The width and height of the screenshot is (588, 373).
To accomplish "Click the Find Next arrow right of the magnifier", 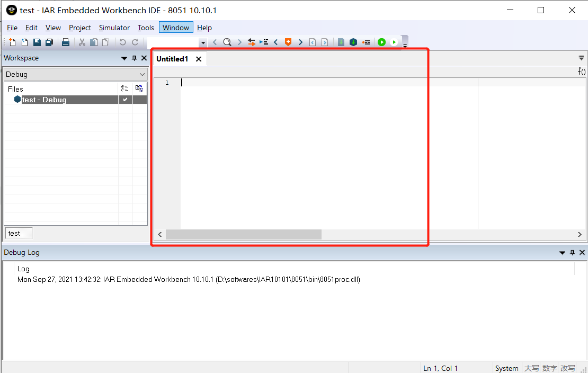I will [x=239, y=42].
